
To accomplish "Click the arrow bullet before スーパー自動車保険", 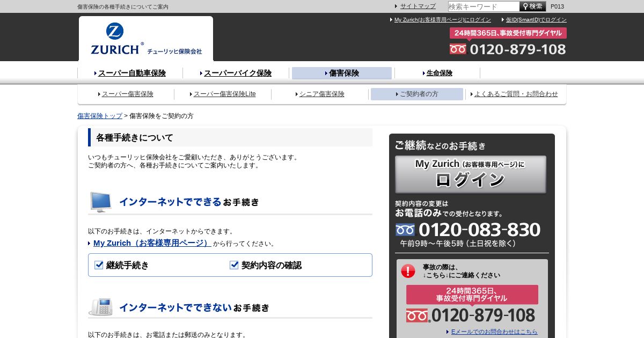I will tap(96, 74).
